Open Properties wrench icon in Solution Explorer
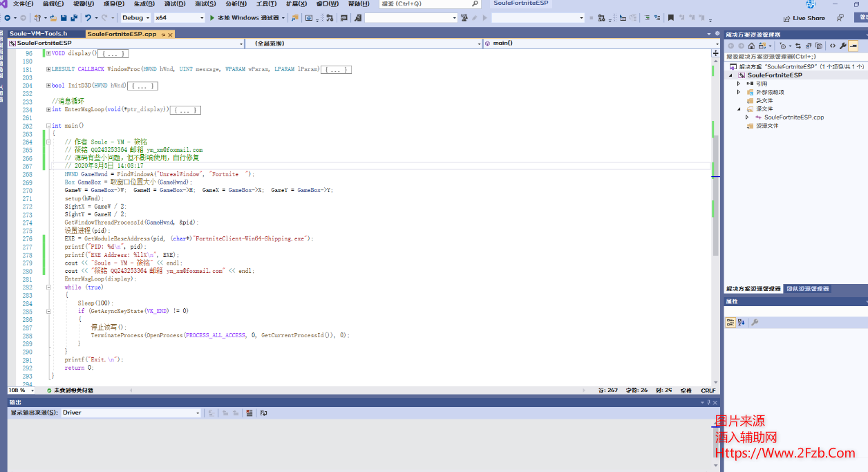The width and height of the screenshot is (868, 472). (842, 46)
